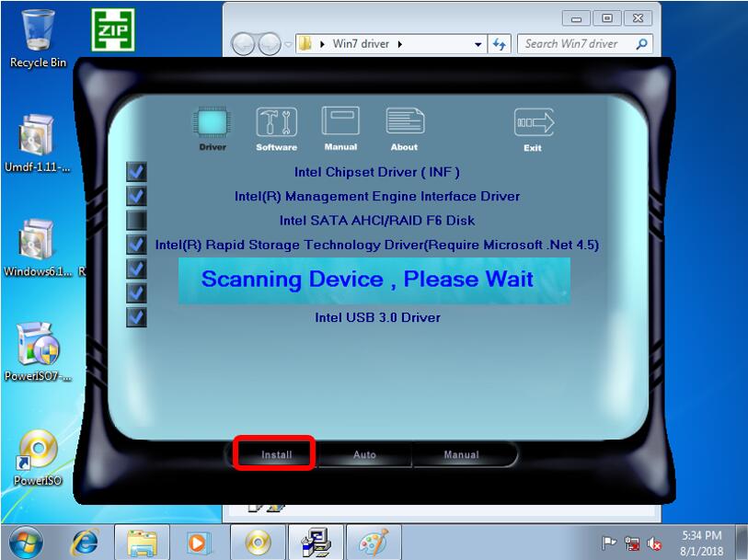Open the Driver section icon
Image resolution: width=748 pixels, height=560 pixels.
[213, 122]
